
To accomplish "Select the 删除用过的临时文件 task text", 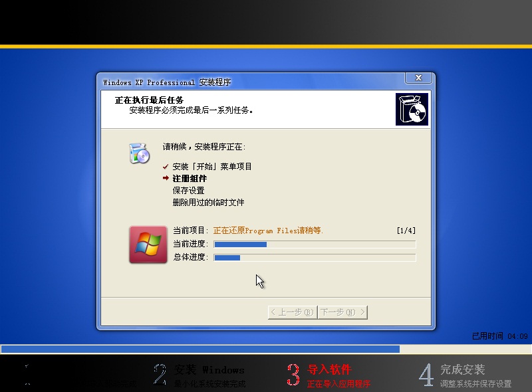I will tap(208, 203).
